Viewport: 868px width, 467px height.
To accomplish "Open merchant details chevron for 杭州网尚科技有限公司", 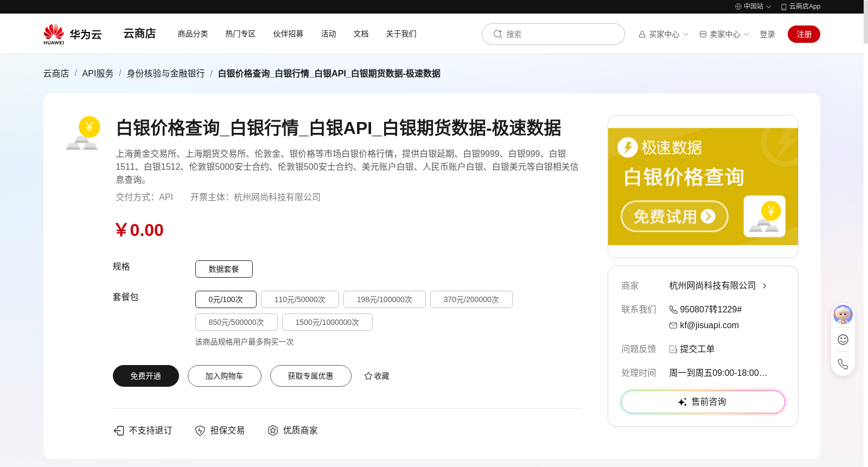I will (x=764, y=286).
